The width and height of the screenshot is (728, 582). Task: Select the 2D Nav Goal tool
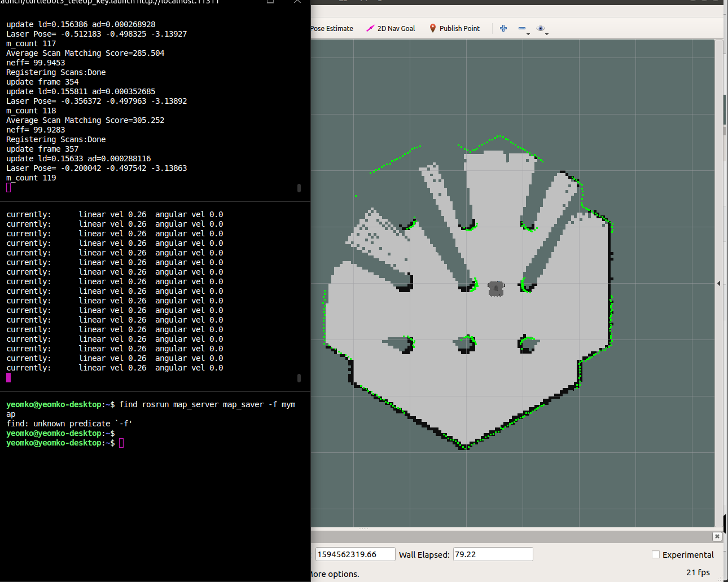391,28
